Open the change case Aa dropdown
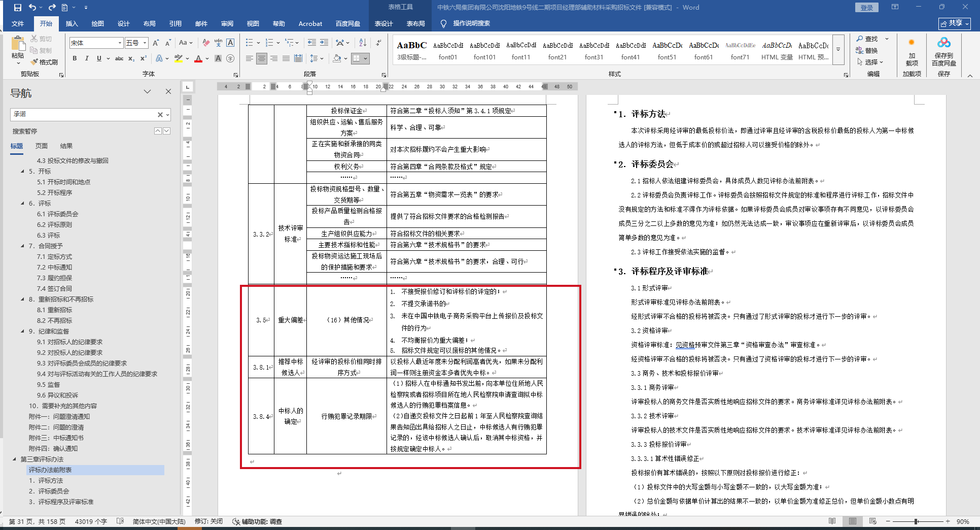Screen dimensions: 980x530 [186, 43]
